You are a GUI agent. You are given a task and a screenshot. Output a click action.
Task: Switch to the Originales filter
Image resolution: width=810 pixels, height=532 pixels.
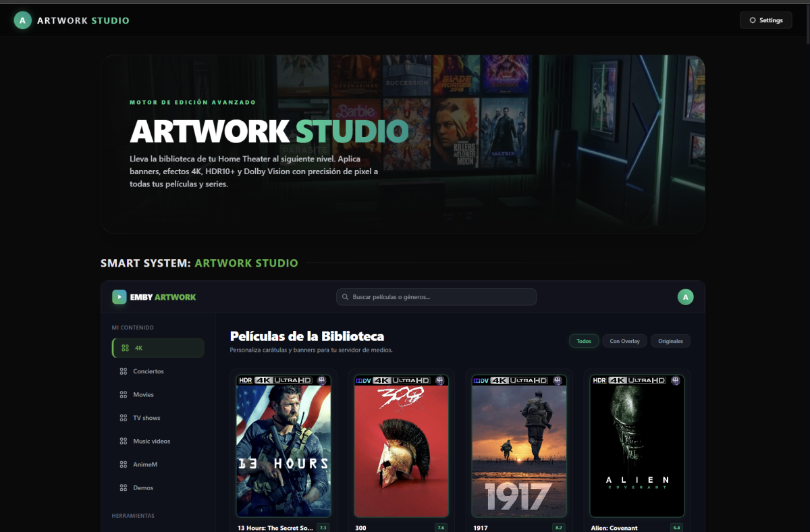[670, 341]
